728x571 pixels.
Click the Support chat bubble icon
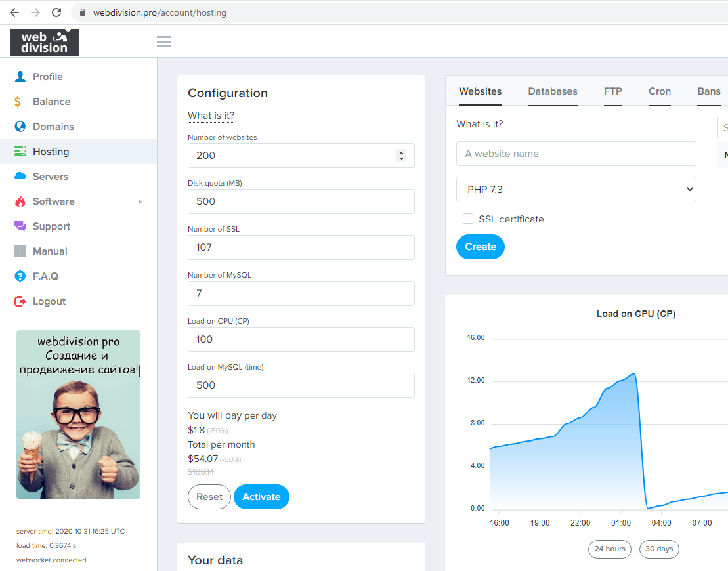20,226
